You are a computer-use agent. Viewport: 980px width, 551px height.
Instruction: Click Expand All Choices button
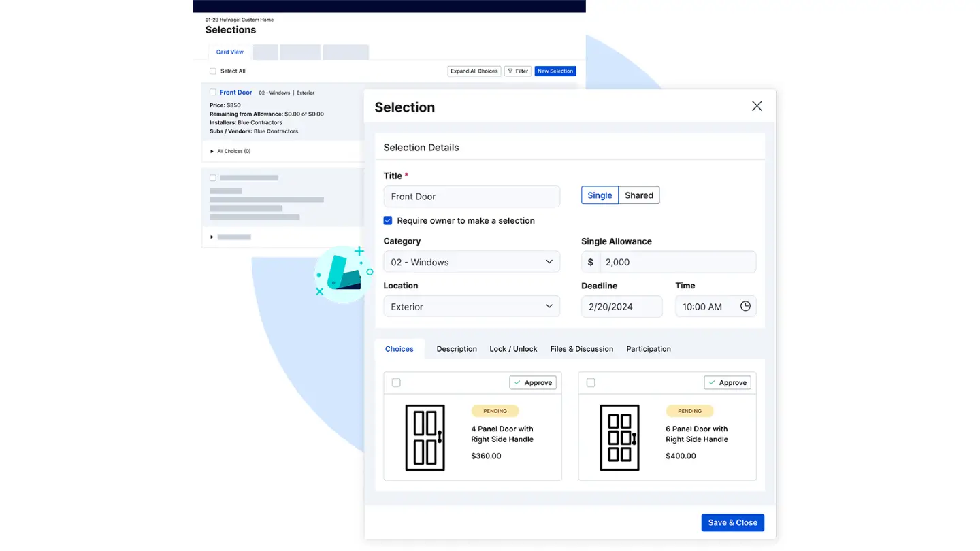(x=474, y=71)
